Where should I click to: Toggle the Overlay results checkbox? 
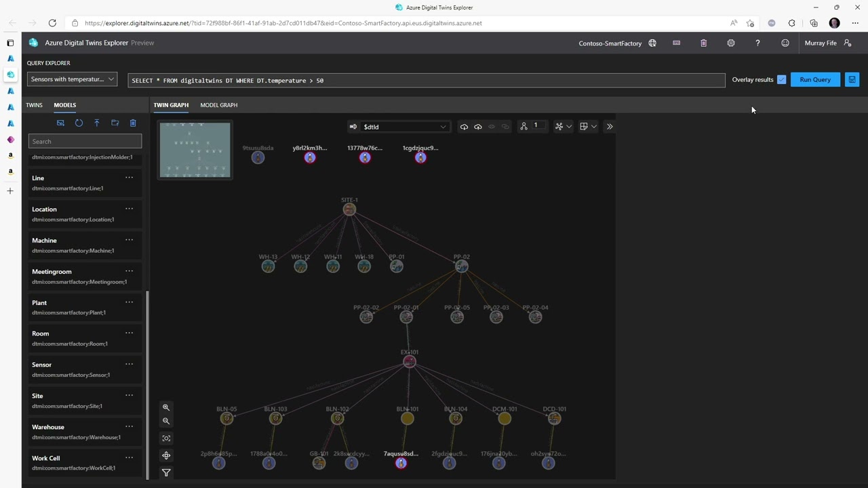point(782,79)
